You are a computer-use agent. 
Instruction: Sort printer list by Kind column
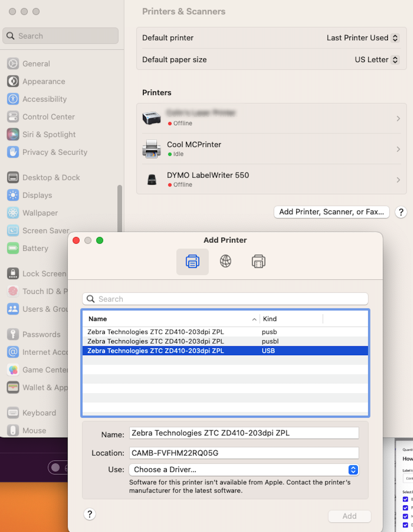[x=291, y=319]
